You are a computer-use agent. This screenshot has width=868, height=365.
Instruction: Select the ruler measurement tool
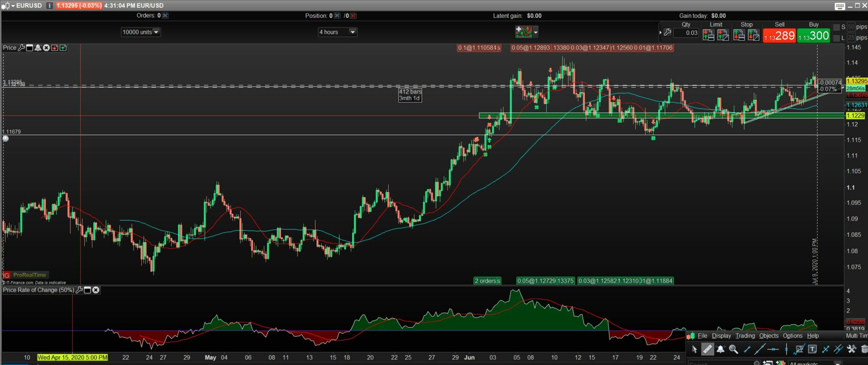coord(707,349)
